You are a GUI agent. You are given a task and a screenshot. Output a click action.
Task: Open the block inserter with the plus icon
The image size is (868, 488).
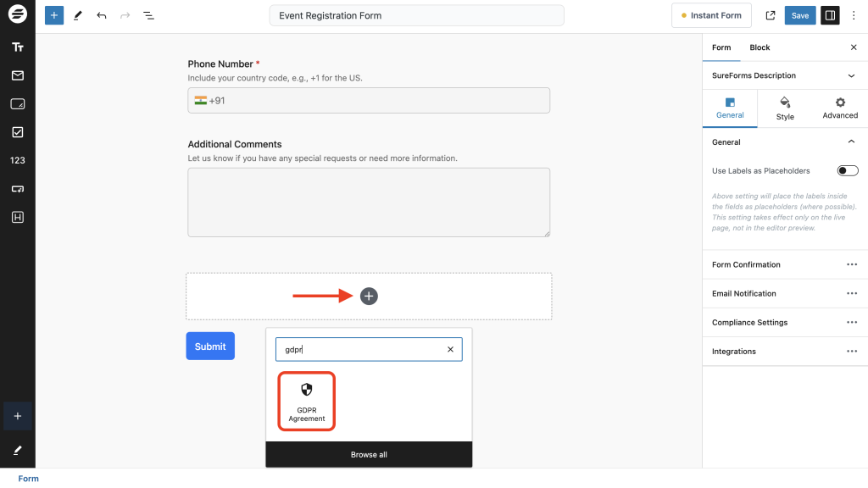pyautogui.click(x=53, y=14)
